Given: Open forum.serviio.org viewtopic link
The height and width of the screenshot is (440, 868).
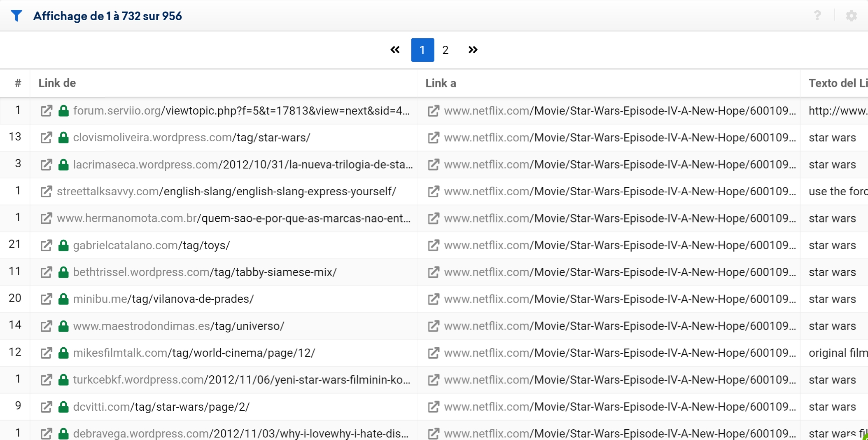Looking at the screenshot, I should (241, 111).
